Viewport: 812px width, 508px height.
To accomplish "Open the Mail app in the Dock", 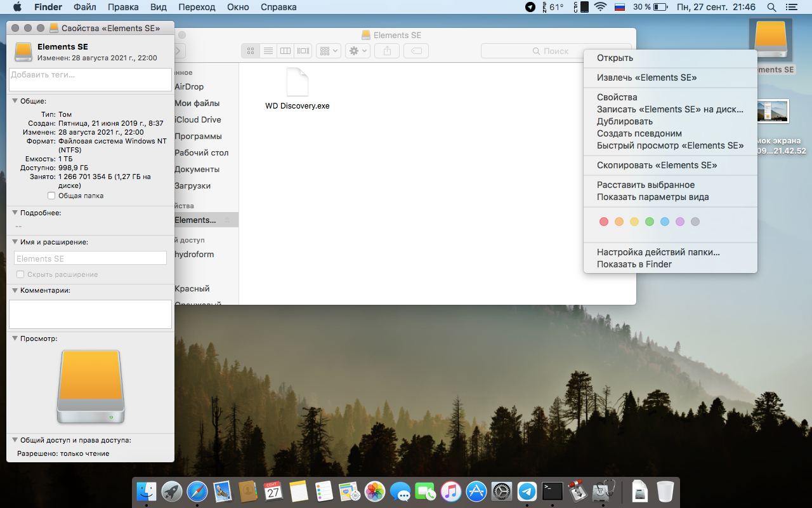I will (x=223, y=491).
